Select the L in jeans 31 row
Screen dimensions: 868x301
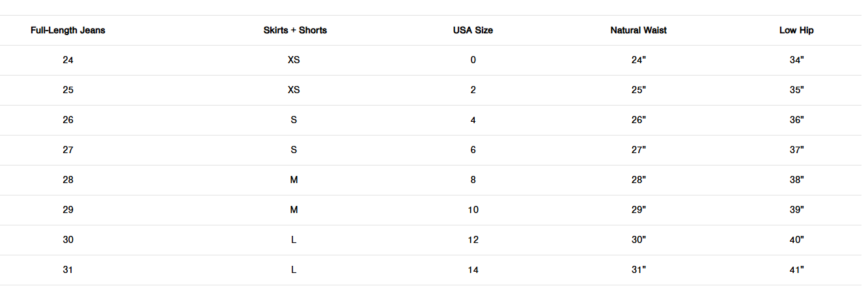(x=294, y=270)
